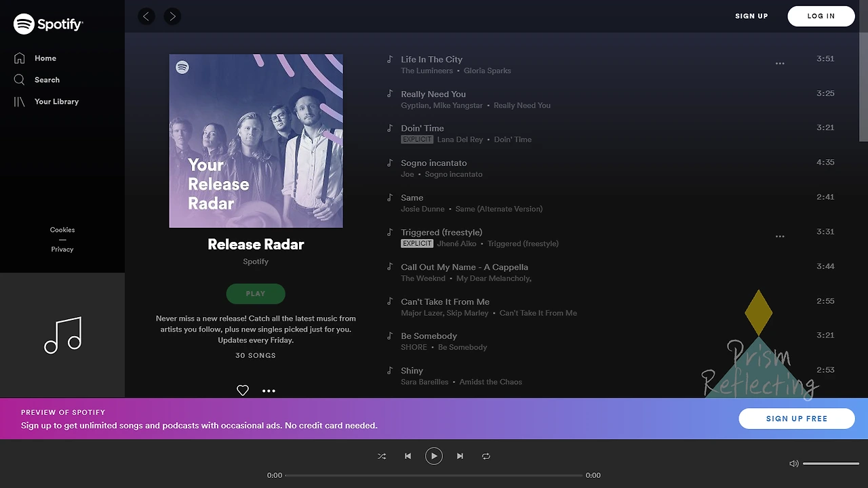Go forward with the right arrow
Viewport: 868px width, 488px height.
point(172,16)
